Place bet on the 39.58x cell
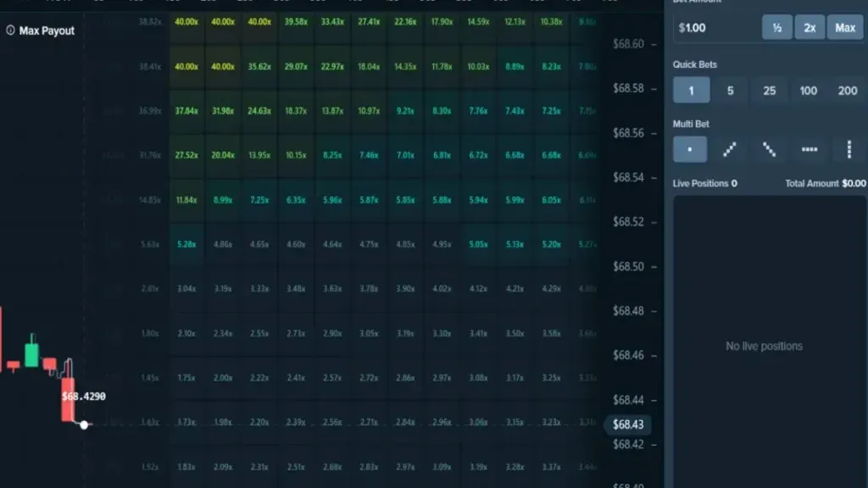Viewport: 868px width, 488px height. 296,21
